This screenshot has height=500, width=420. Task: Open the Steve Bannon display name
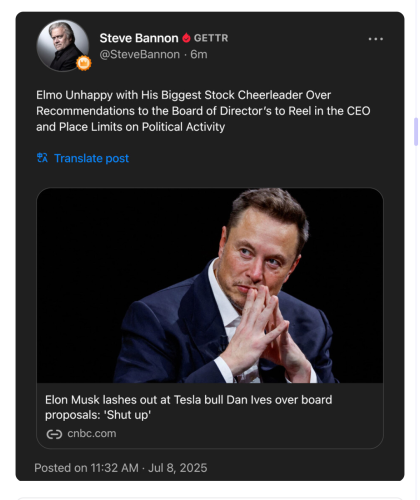coord(139,38)
